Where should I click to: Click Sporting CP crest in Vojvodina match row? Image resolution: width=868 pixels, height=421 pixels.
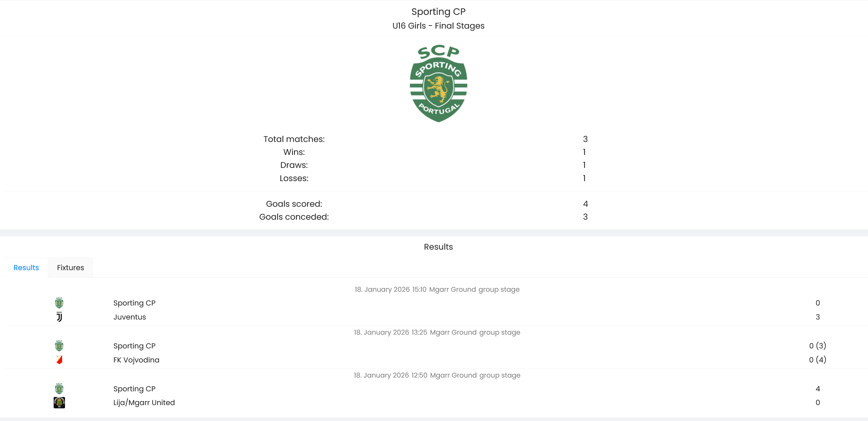pos(59,346)
